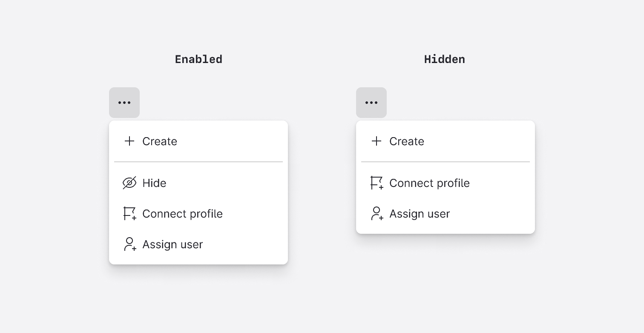Click the flag-plus icon beside Connect profile in Hidden menu
Image resolution: width=644 pixels, height=333 pixels.
(x=376, y=183)
